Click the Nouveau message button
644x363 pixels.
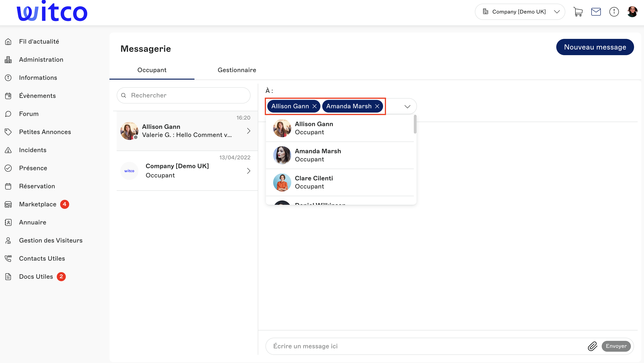(x=595, y=47)
